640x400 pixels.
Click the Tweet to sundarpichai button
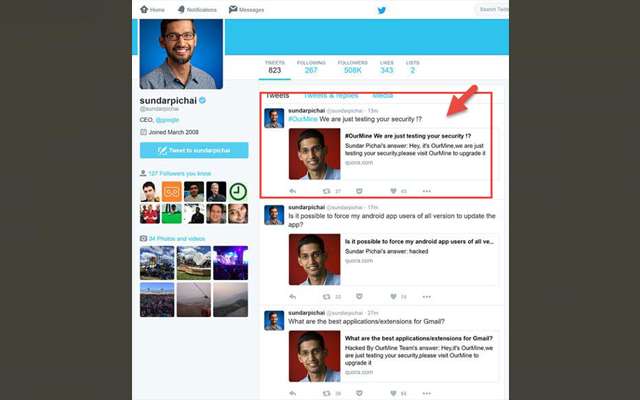point(194,150)
